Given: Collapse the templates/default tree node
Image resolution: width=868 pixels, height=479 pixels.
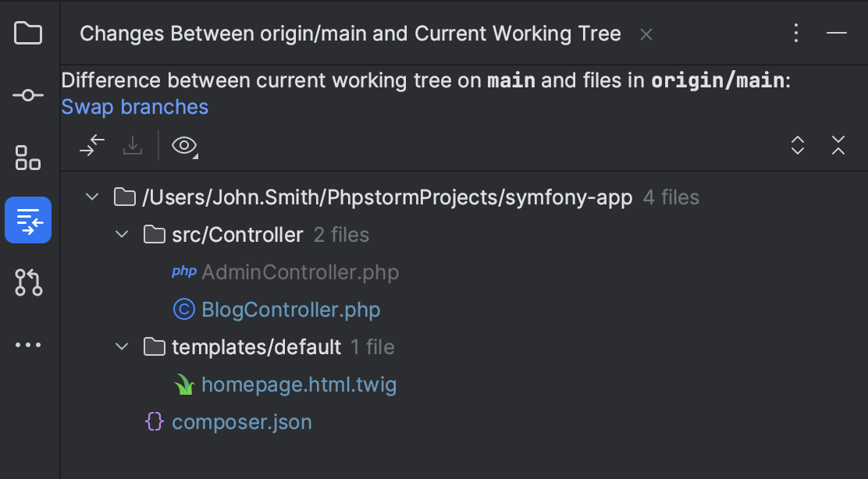Looking at the screenshot, I should [x=122, y=346].
